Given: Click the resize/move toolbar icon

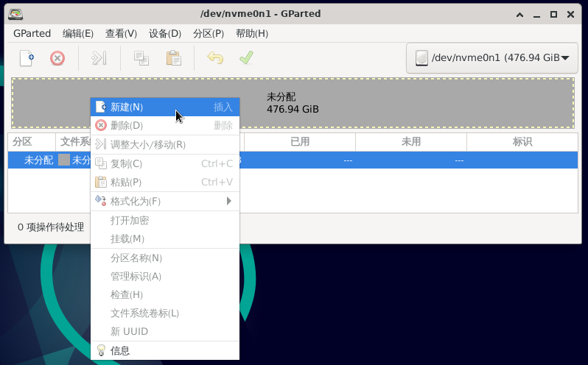Looking at the screenshot, I should tap(99, 58).
